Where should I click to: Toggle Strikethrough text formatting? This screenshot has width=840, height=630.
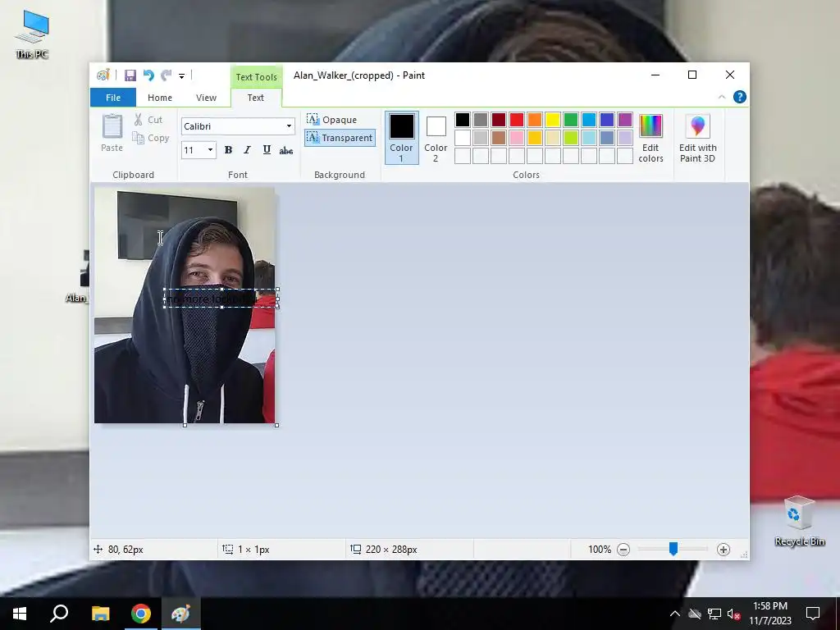(286, 151)
